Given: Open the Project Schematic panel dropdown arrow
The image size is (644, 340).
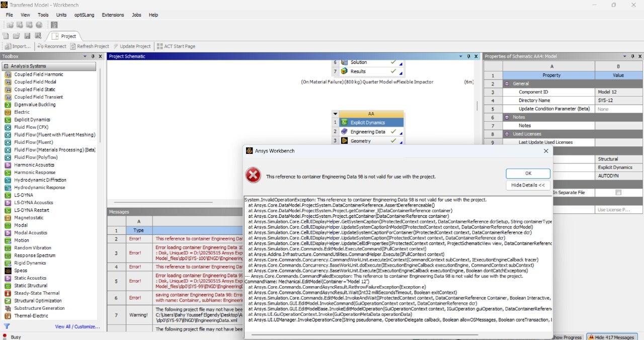Looking at the screenshot, I should pyautogui.click(x=462, y=56).
